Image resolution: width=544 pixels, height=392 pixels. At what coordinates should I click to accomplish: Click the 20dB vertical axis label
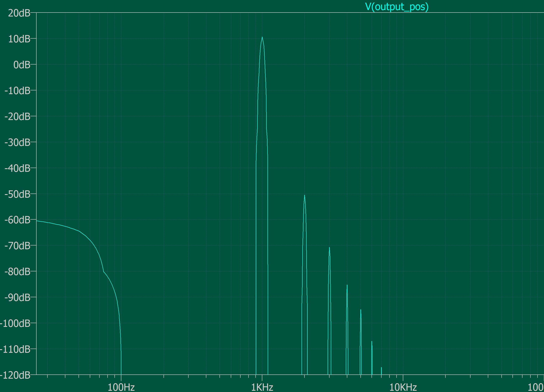[x=19, y=13]
